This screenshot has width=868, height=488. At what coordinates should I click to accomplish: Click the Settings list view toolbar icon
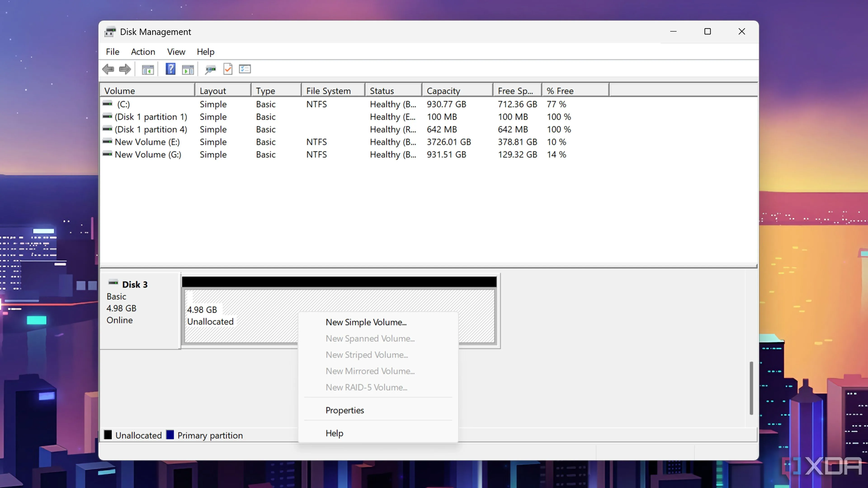(245, 69)
